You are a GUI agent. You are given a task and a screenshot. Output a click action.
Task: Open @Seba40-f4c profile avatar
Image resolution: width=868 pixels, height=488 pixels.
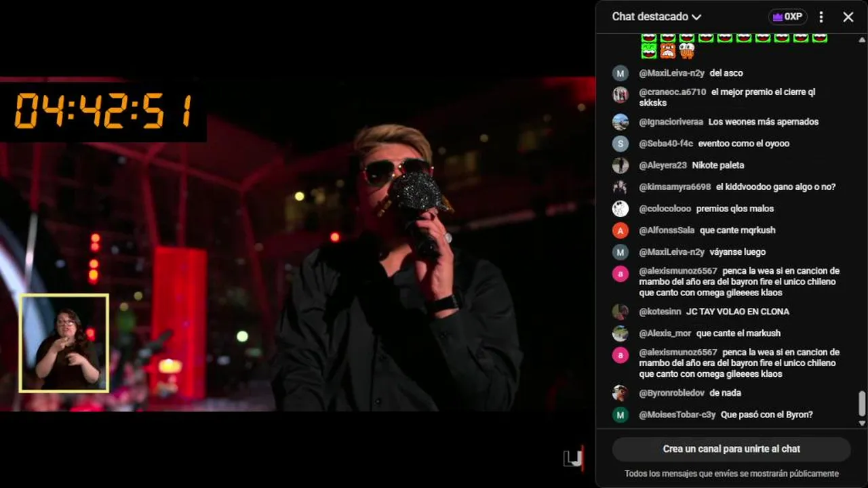pyautogui.click(x=620, y=144)
